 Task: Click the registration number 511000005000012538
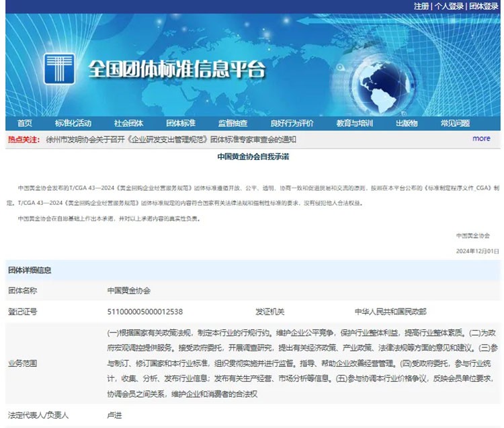(145, 311)
